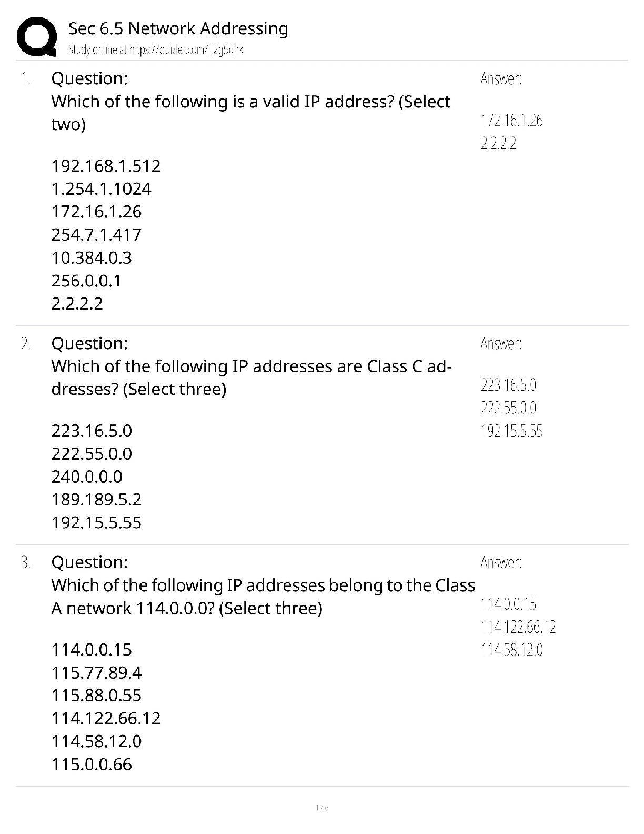The width and height of the screenshot is (644, 834).
Task: Click the page number at the bottom
Action: [x=321, y=807]
